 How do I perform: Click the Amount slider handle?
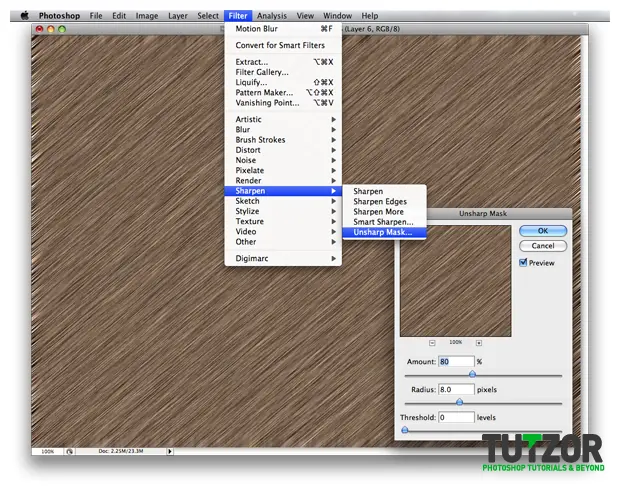[x=473, y=374]
